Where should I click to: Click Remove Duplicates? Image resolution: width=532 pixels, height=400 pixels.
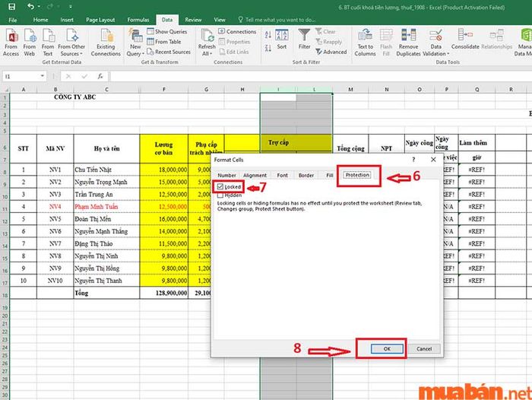point(409,43)
